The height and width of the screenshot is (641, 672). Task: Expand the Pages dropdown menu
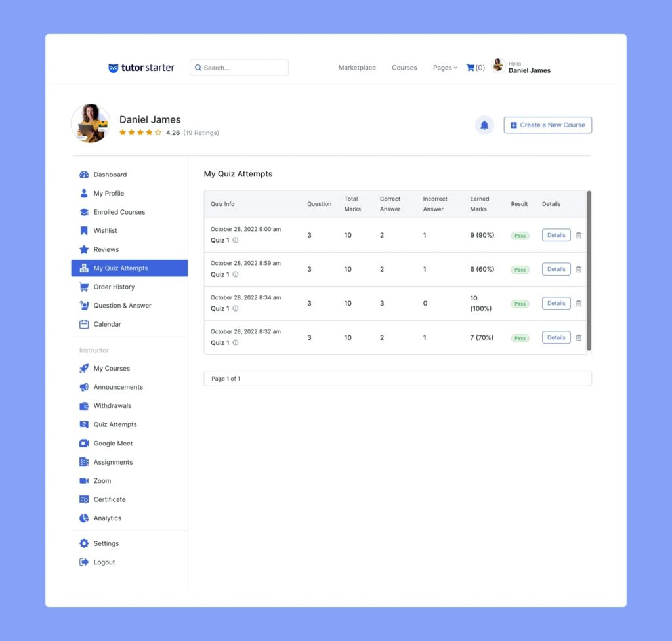coord(444,67)
